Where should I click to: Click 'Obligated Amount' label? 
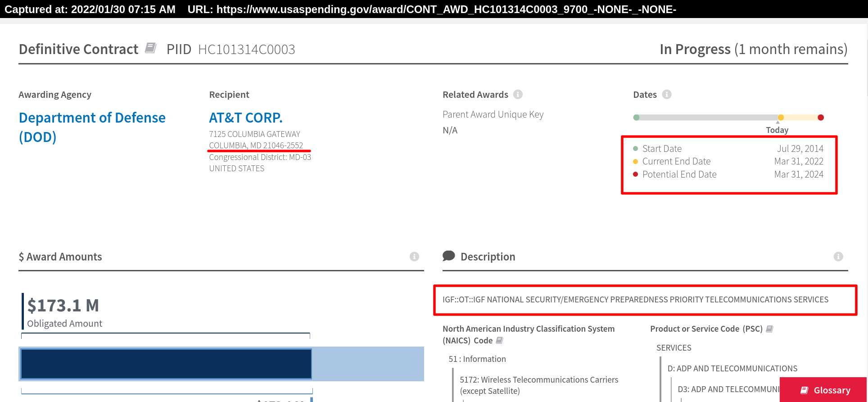pos(64,324)
